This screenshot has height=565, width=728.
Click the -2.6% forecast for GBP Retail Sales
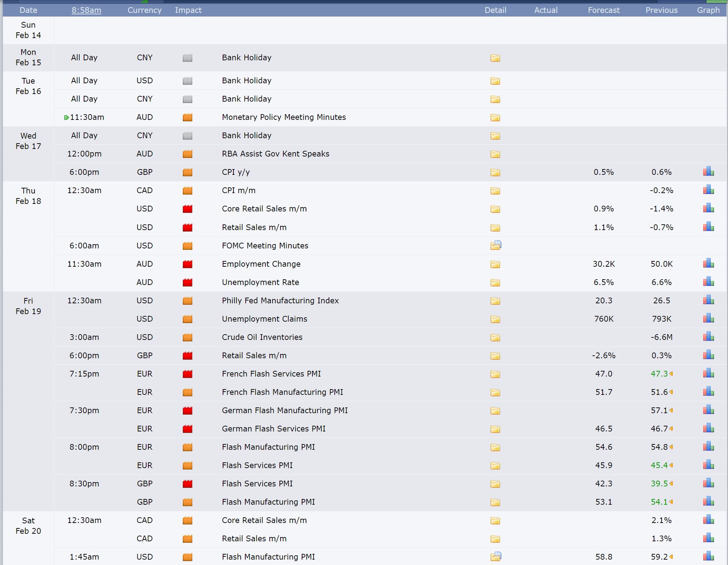(x=604, y=355)
